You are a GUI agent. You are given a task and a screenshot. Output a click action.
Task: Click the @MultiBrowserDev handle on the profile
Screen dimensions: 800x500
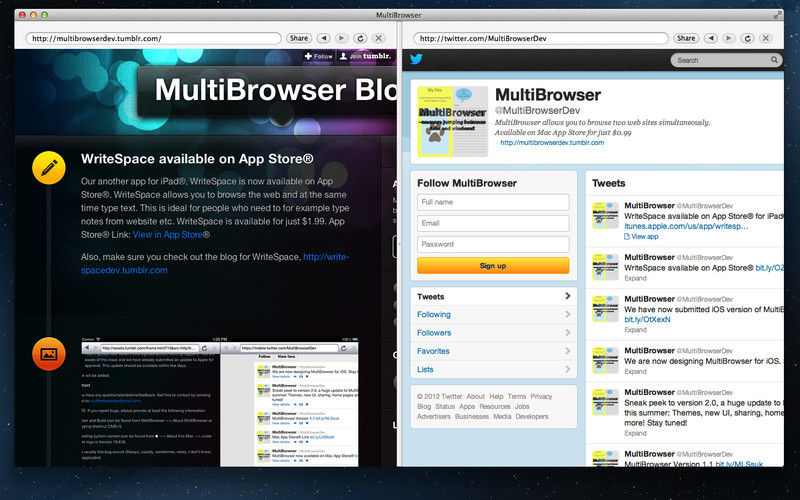tap(537, 110)
